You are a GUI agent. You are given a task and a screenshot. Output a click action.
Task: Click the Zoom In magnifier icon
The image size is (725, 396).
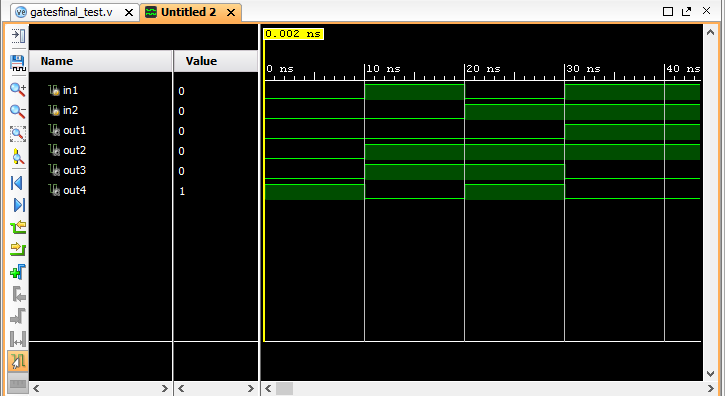pos(18,89)
